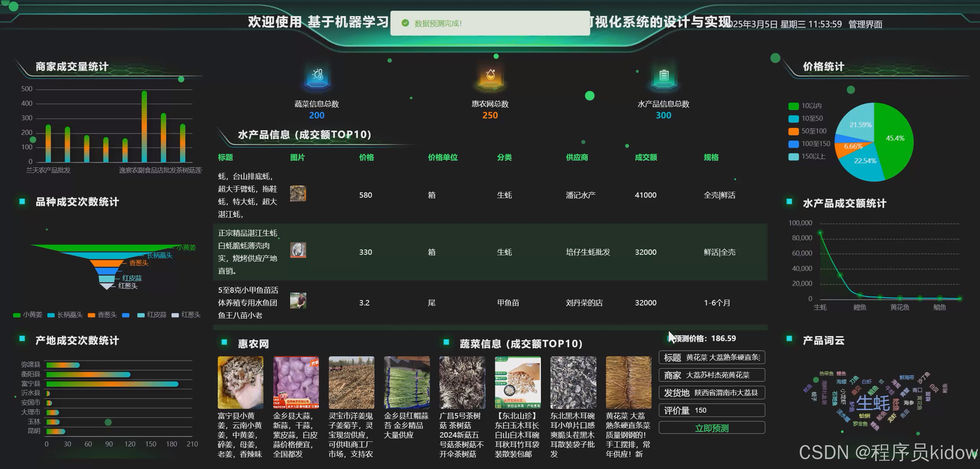This screenshot has height=469, width=980.
Task: Click the 规格 column header
Action: click(x=711, y=157)
